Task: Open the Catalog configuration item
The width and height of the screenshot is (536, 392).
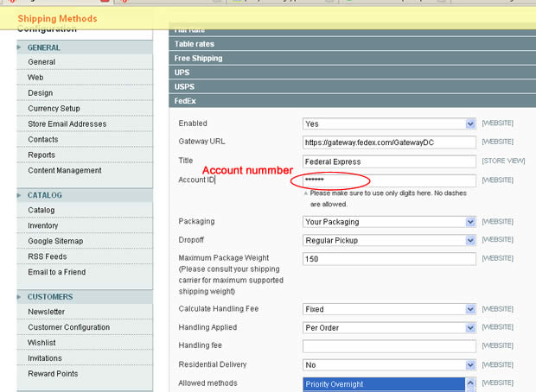Action: 41,211
